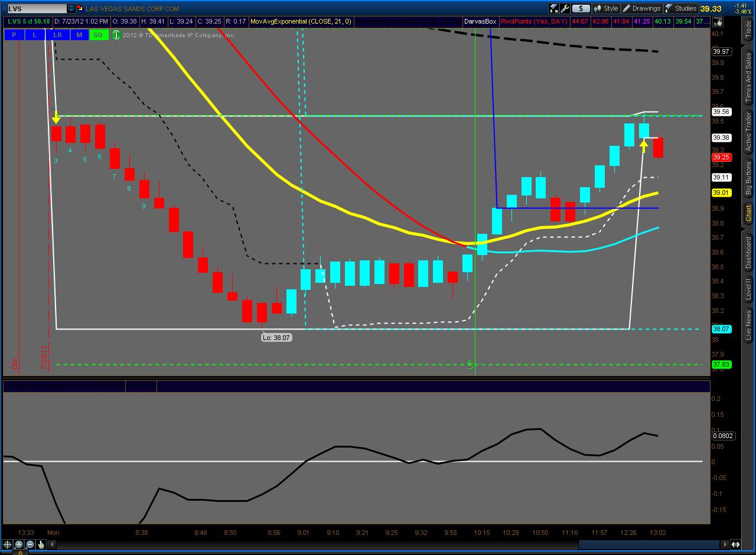Toggle the dollar sign price button

(x=581, y=8)
